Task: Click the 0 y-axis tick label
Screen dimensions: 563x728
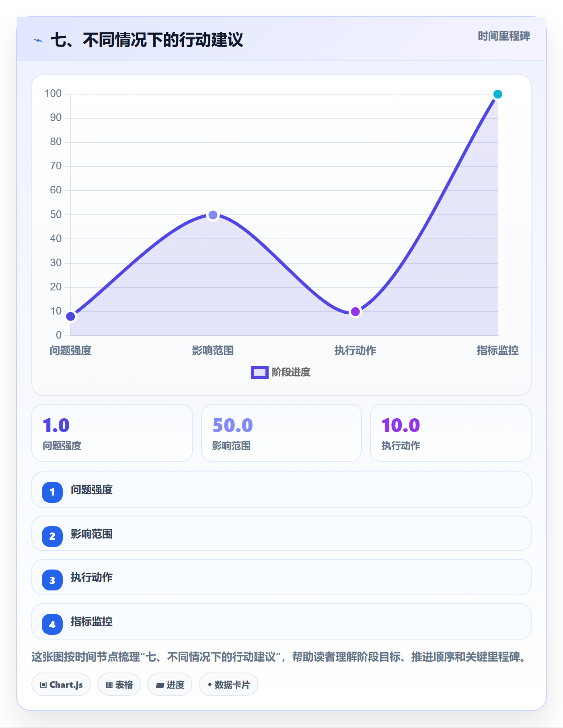Action: pyautogui.click(x=59, y=335)
